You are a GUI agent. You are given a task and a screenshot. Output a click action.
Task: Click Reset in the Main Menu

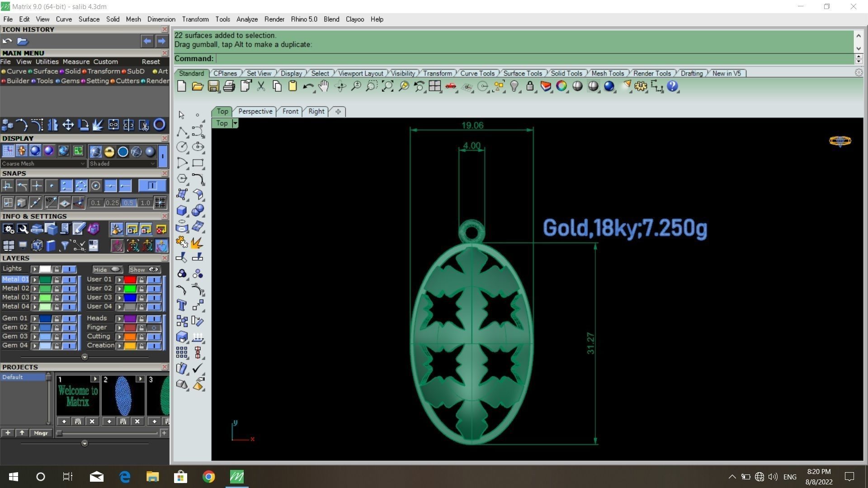click(151, 62)
